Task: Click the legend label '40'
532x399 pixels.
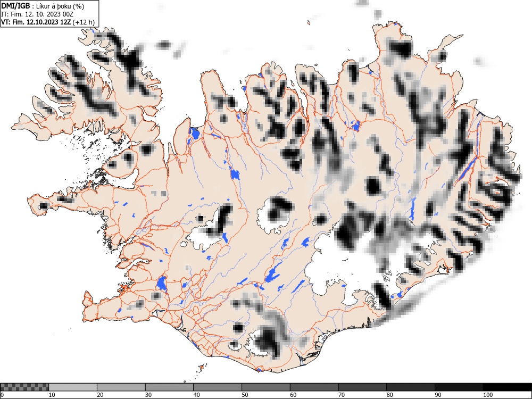Action: click(196, 395)
